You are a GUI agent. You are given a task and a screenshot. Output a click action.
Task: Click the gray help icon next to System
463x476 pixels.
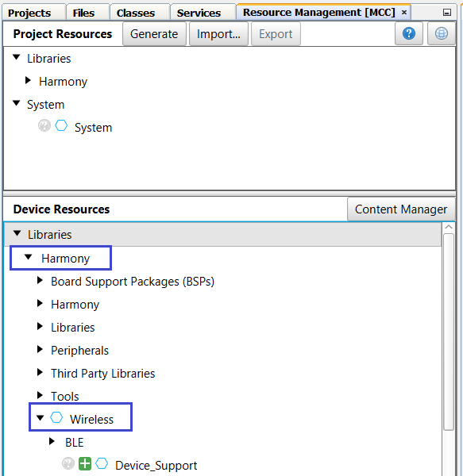44,125
